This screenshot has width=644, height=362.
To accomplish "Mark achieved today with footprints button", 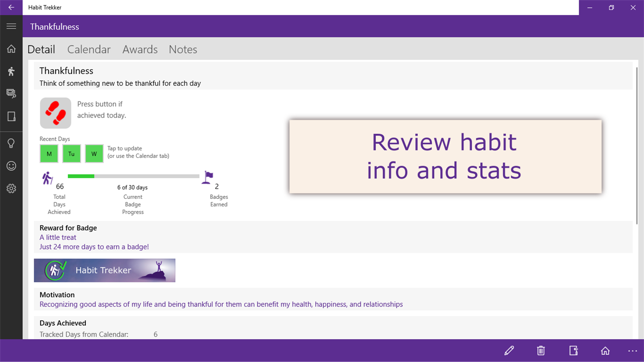I will (x=55, y=113).
